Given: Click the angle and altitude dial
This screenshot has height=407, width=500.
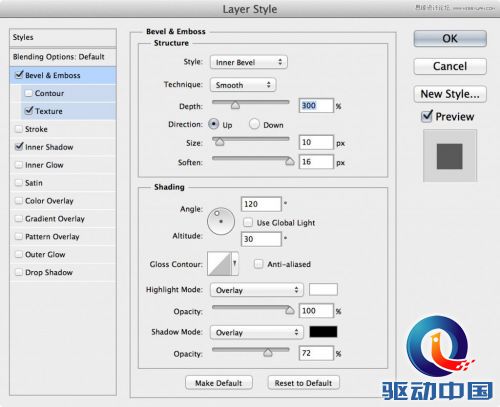Looking at the screenshot, I should (221, 221).
